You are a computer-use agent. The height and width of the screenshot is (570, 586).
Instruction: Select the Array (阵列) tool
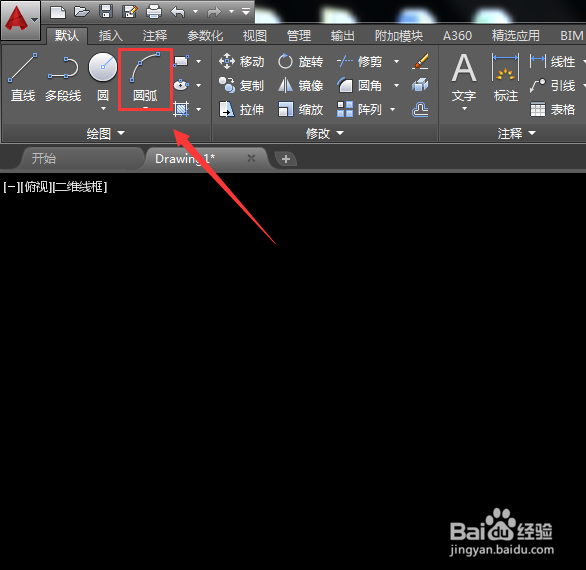[360, 110]
